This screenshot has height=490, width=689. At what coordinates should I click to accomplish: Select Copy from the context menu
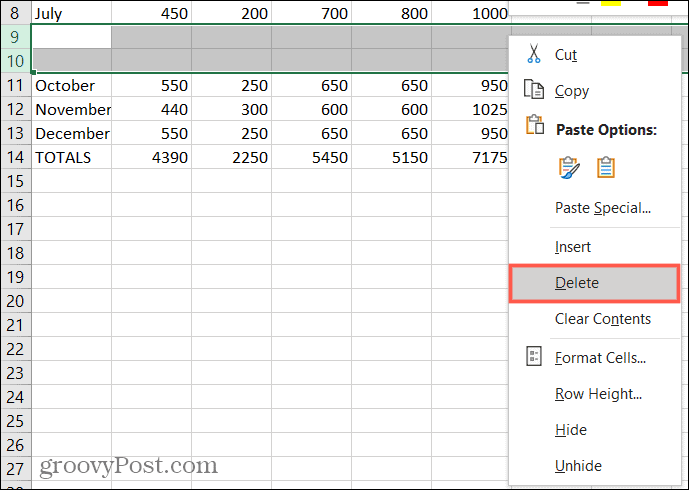click(594, 91)
